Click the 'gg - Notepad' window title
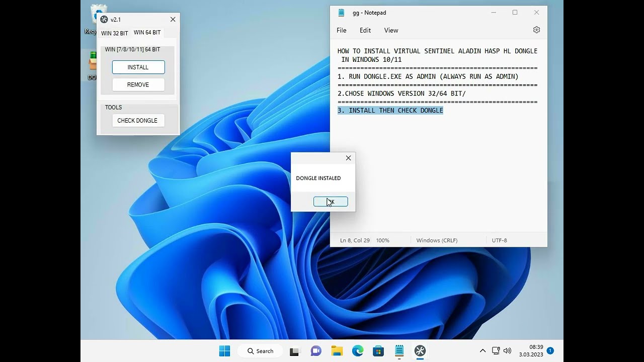 coord(369,13)
